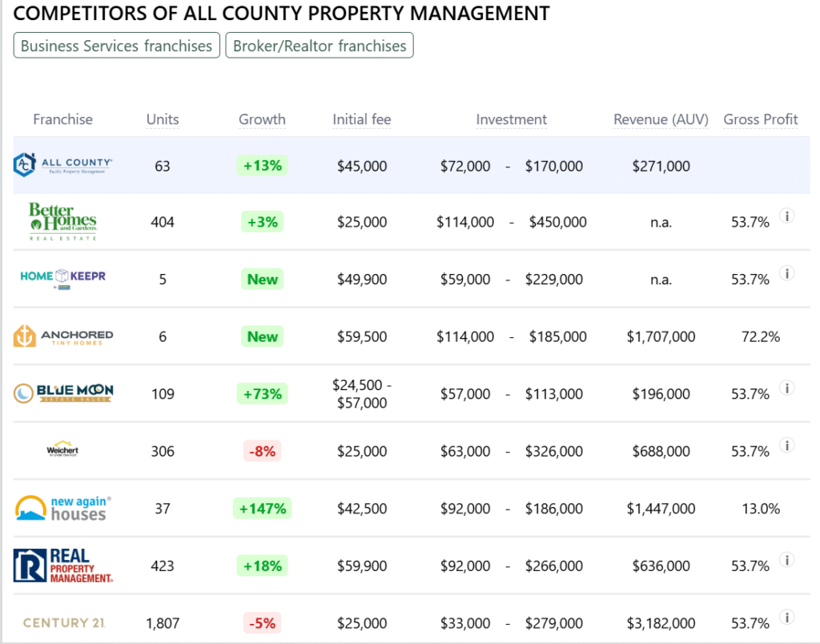Viewport: 820px width, 644px height.
Task: Click info icon in Real Property Management row
Action: [786, 560]
